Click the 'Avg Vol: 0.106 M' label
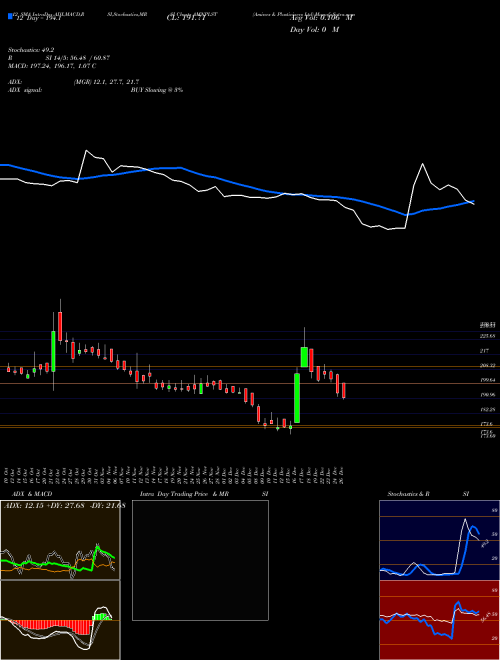This screenshot has height=660, width=500. point(322,18)
